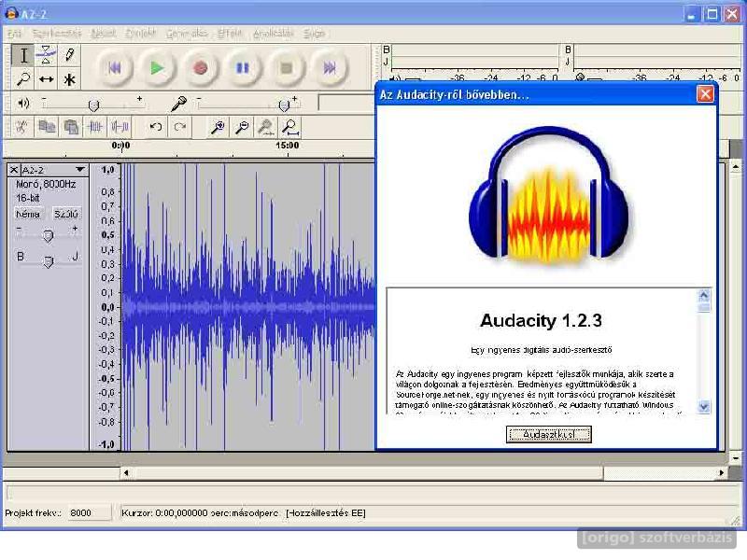Image resolution: width=747 pixels, height=560 pixels.
Task: Click main window vertical scrollbar down arrow
Action: pos(736,458)
